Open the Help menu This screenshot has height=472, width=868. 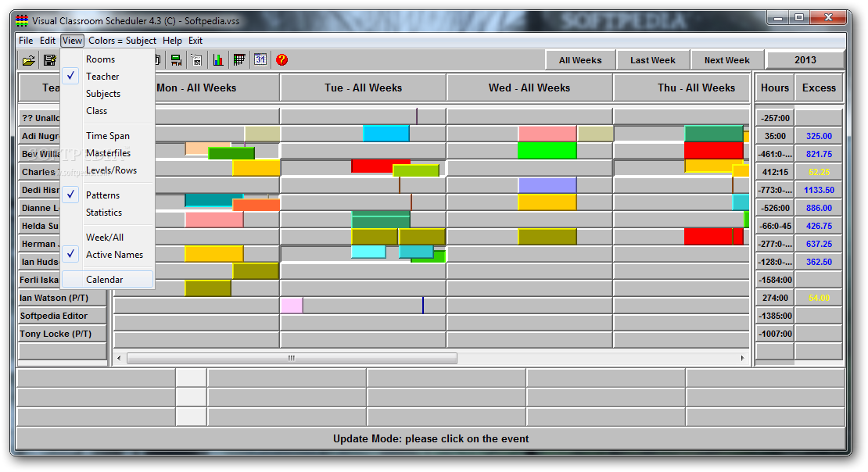(x=172, y=41)
